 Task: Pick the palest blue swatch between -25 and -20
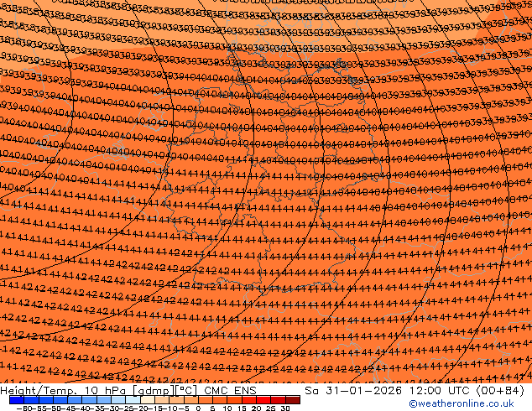(x=133, y=400)
